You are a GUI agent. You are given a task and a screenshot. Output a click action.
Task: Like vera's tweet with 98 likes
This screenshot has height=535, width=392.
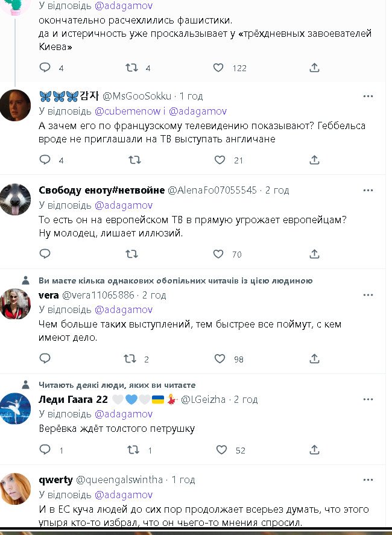(x=220, y=359)
